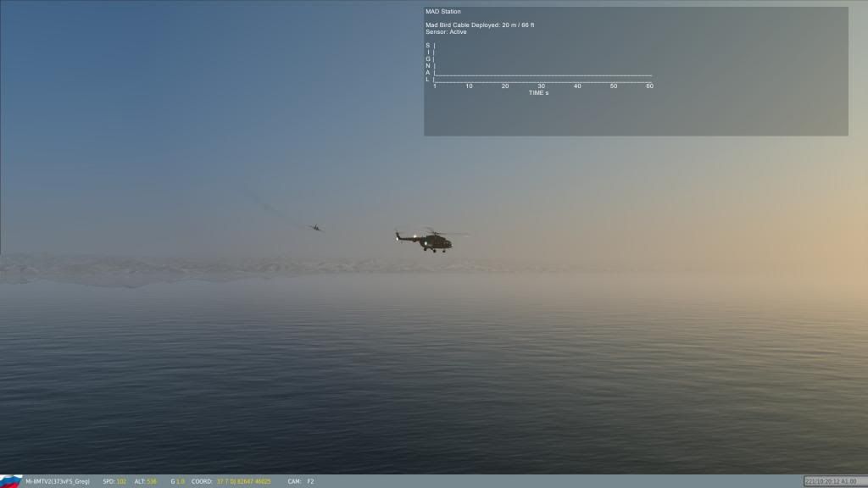The width and height of the screenshot is (868, 488).
Task: Click the flat signal trace line
Action: (x=542, y=74)
